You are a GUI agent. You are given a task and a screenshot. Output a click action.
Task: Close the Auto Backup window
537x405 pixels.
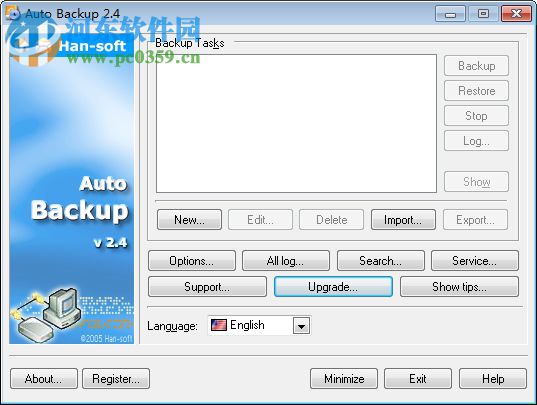516,14
